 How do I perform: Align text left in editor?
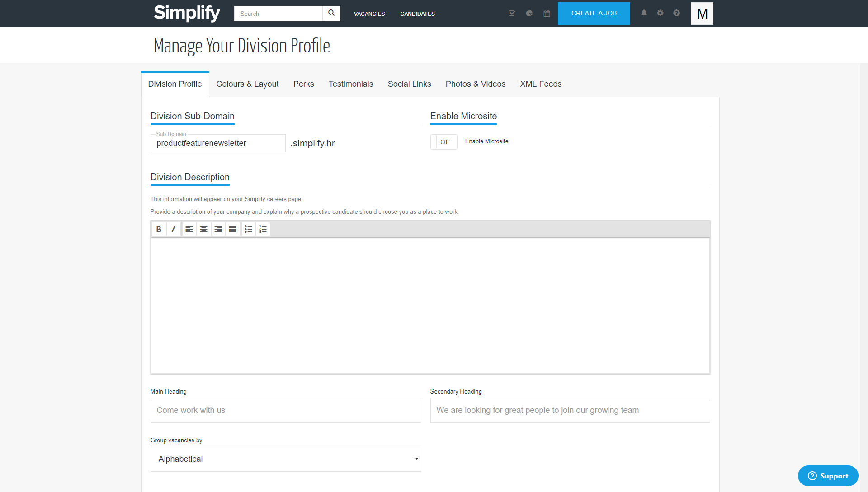(x=189, y=229)
